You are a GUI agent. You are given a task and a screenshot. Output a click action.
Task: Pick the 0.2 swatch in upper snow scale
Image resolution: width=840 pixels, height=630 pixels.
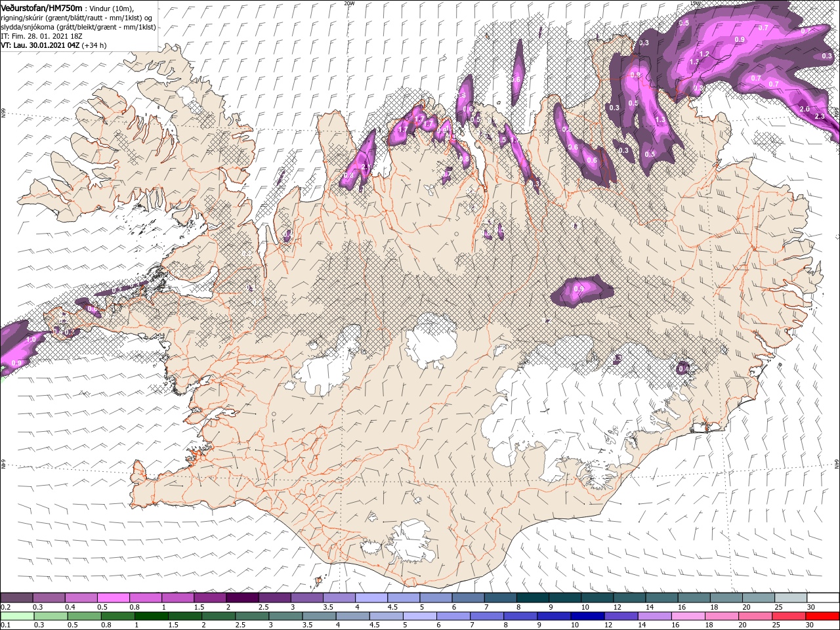pyautogui.click(x=16, y=597)
